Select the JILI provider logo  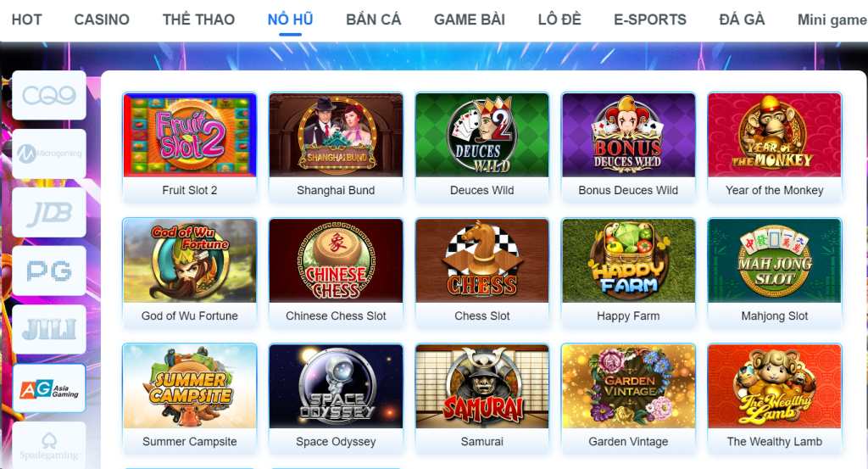pyautogui.click(x=49, y=329)
